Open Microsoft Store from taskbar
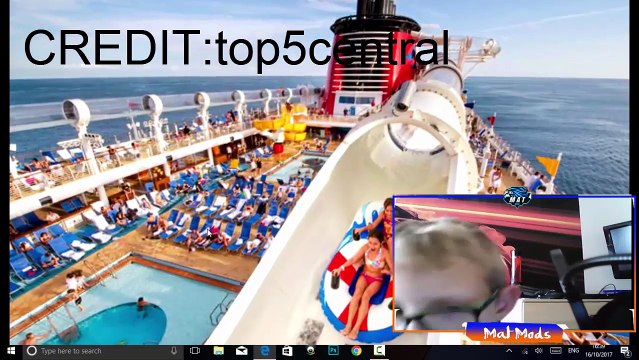The image size is (639, 360). [287, 351]
